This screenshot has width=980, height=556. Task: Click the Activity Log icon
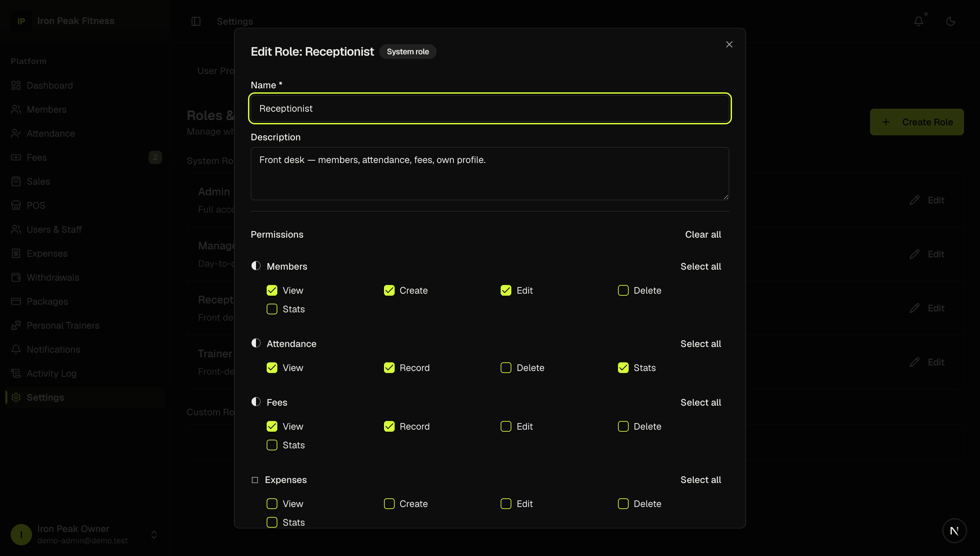tap(16, 373)
